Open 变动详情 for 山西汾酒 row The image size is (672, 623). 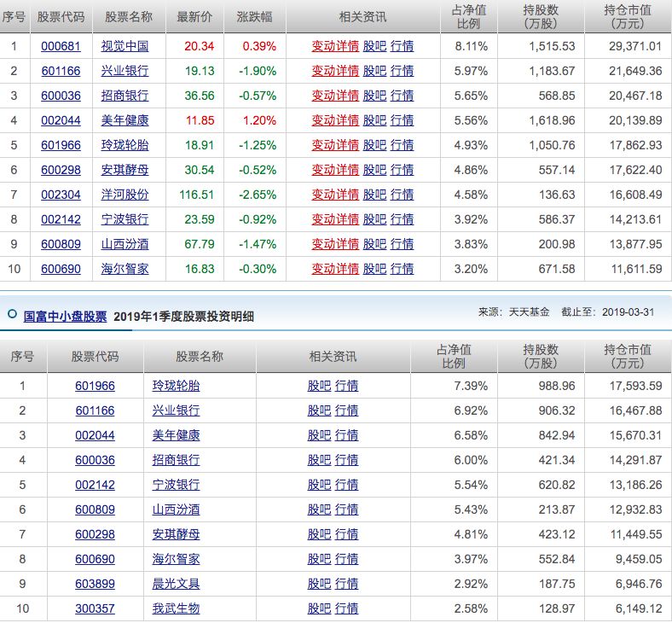click(x=335, y=244)
